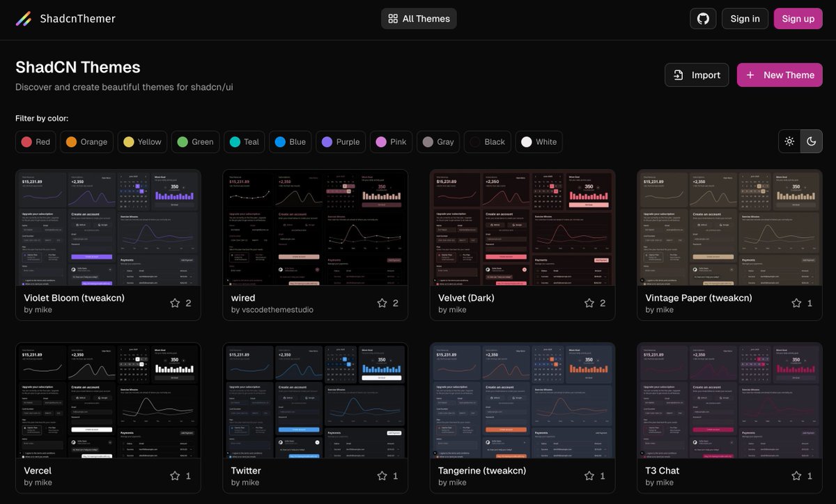This screenshot has width=836, height=504.
Task: Open the GitHub repository icon
Action: (703, 19)
